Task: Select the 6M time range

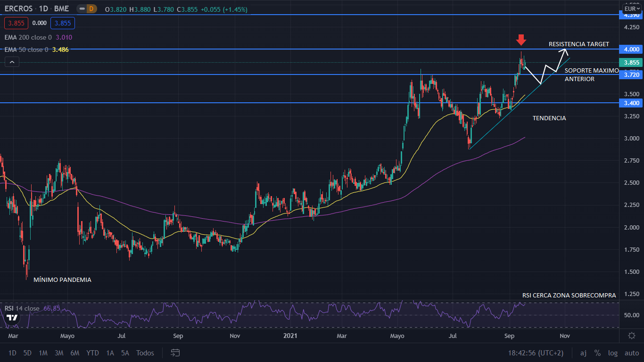Action: pyautogui.click(x=74, y=353)
